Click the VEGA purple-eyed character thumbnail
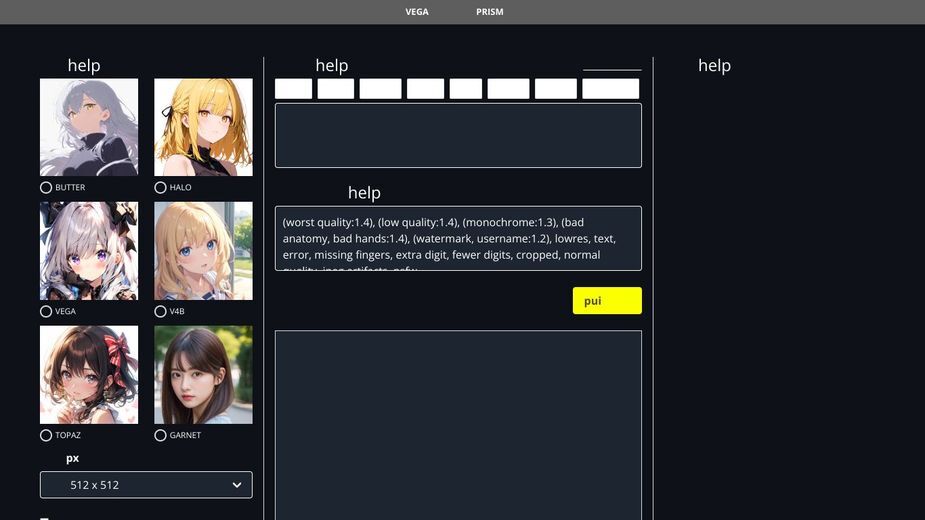This screenshot has width=925, height=520. (x=89, y=251)
